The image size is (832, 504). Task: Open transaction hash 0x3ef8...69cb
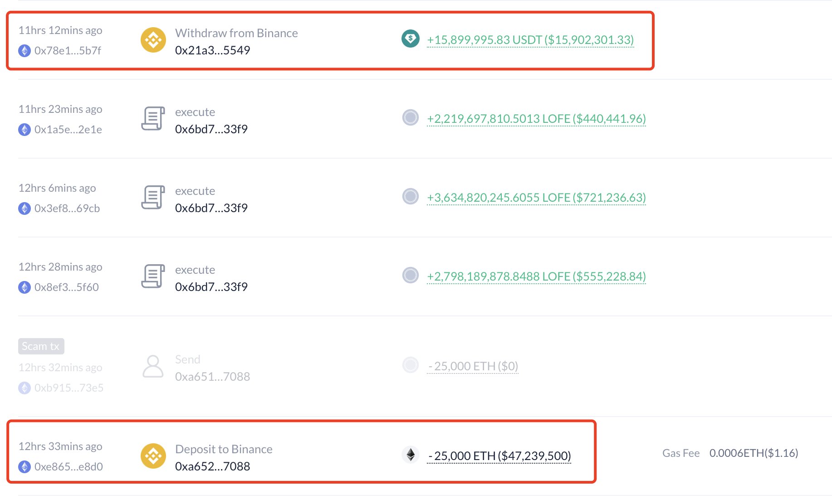[x=67, y=208]
